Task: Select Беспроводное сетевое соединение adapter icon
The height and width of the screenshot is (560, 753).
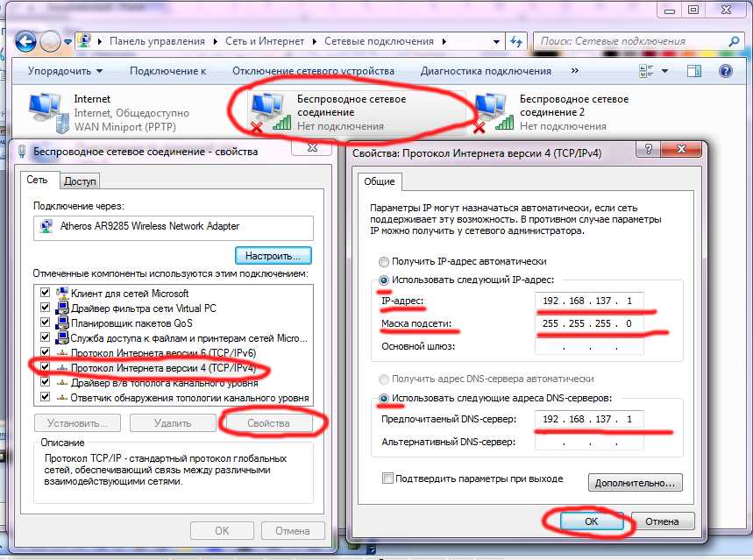Action: tap(270, 113)
